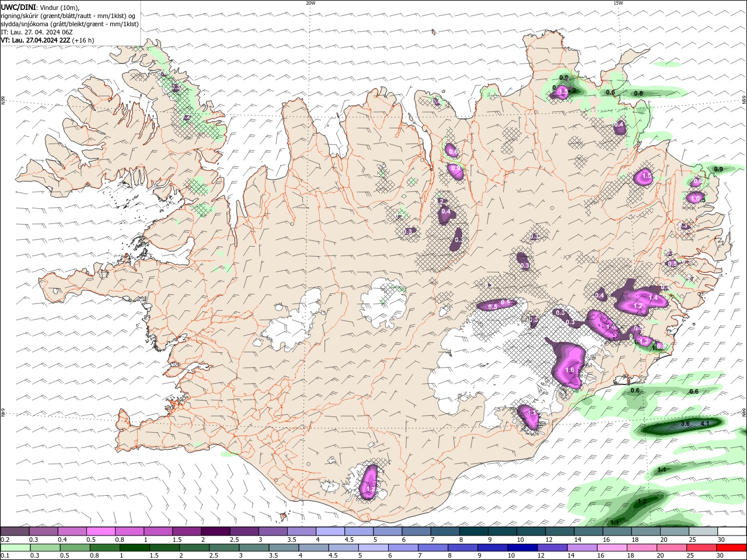Click the royal blue legend swatch labeled 8
Image resolution: width=747 pixels, height=560 pixels.
[462, 548]
